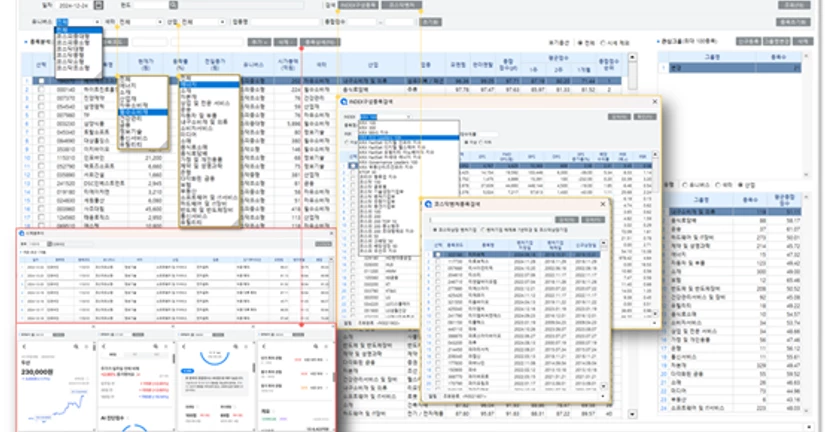Click the blue pill badge in the gauge mobile panel
This screenshot has width=825, height=432.
click(188, 371)
